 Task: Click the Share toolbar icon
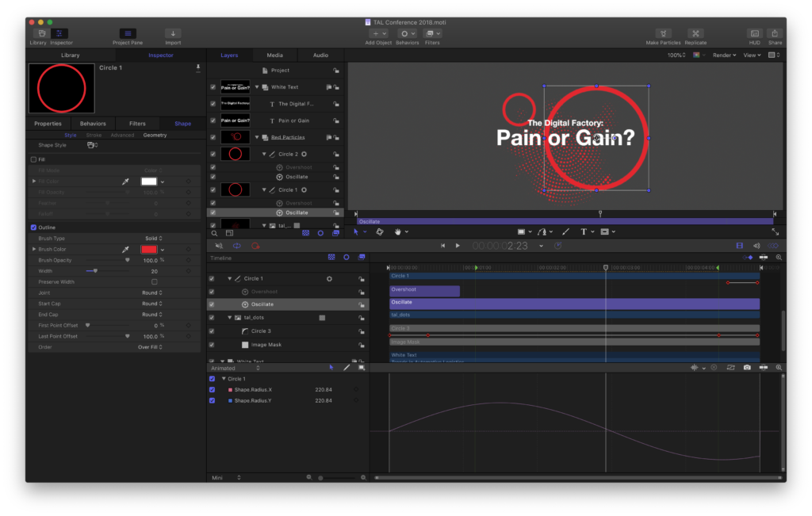[x=775, y=33]
